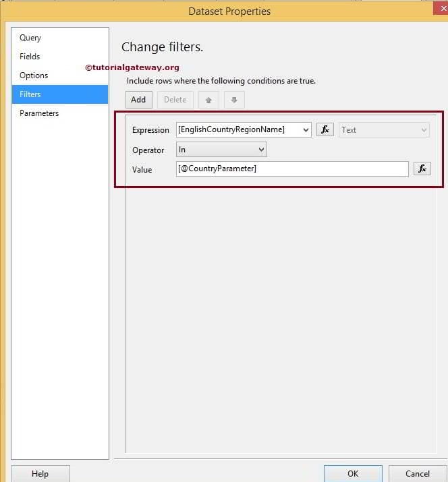Open Help for dataset properties
This screenshot has width=448, height=482.
tap(40, 473)
